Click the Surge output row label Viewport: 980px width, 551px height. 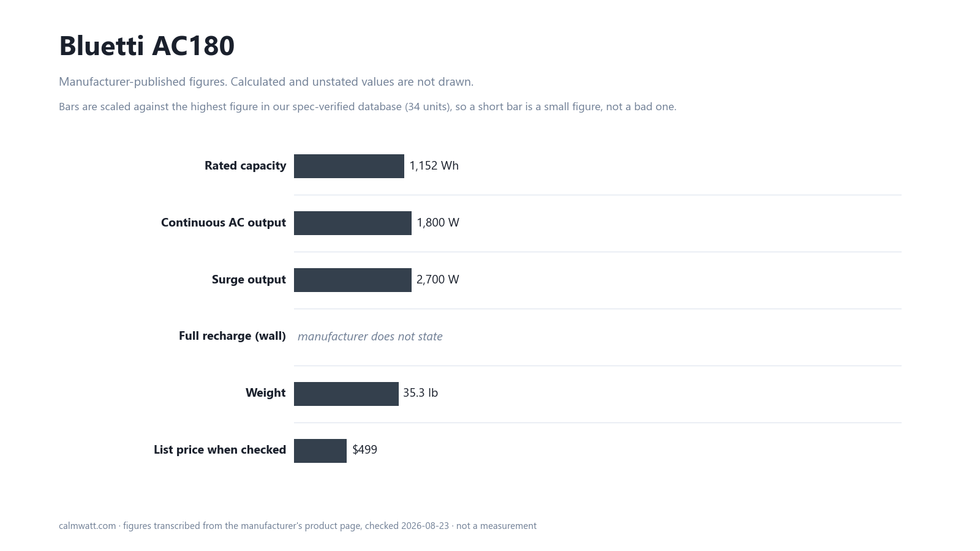tap(249, 280)
